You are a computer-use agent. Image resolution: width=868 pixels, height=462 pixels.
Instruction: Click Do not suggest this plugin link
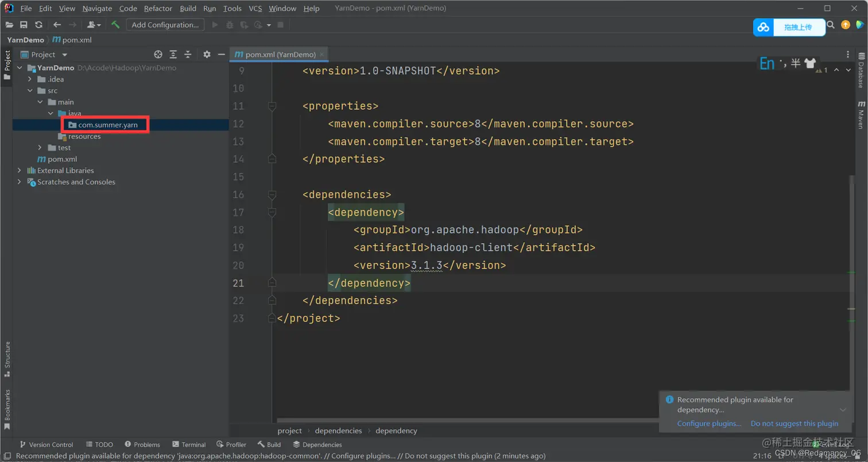(795, 423)
